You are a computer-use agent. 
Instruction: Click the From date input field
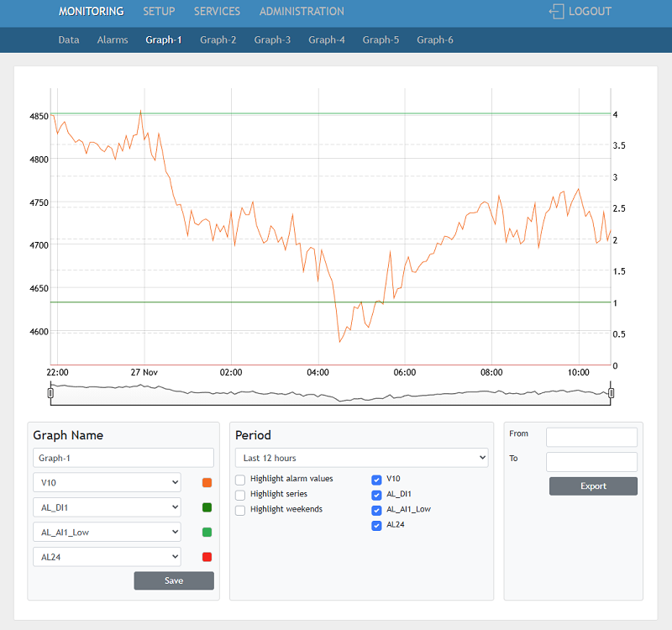[x=591, y=437]
